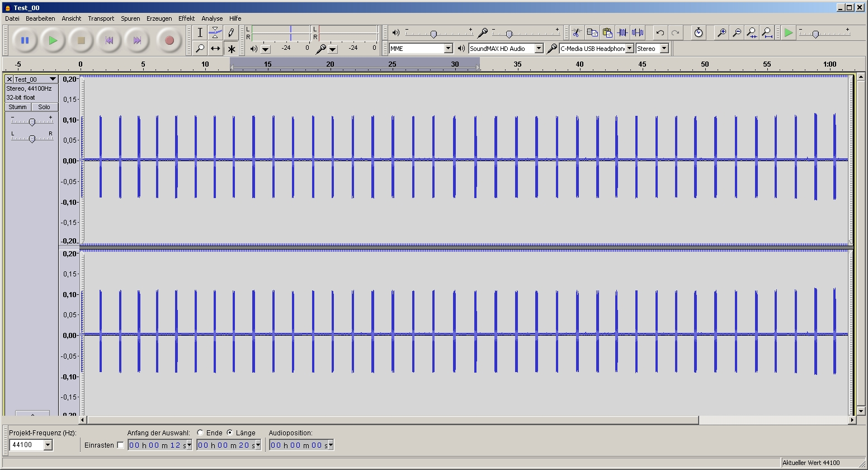
Task: Open the Hilfe menu
Action: pyautogui.click(x=235, y=18)
